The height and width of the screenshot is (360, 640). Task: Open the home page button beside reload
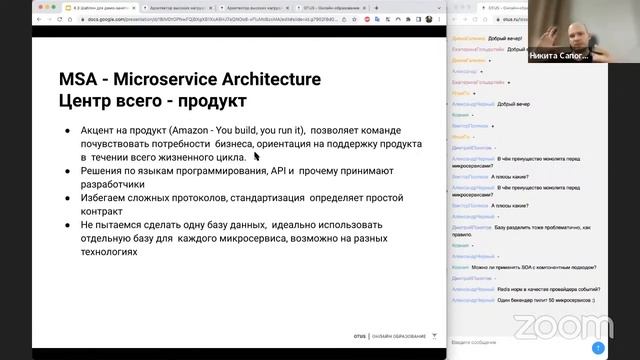click(70, 19)
